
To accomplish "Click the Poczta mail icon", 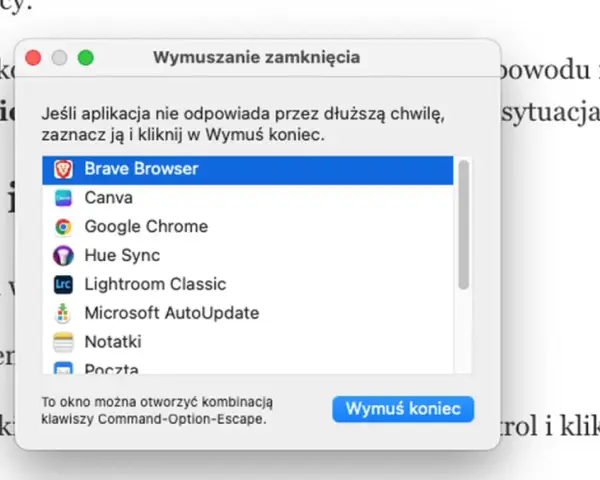I will click(63, 368).
